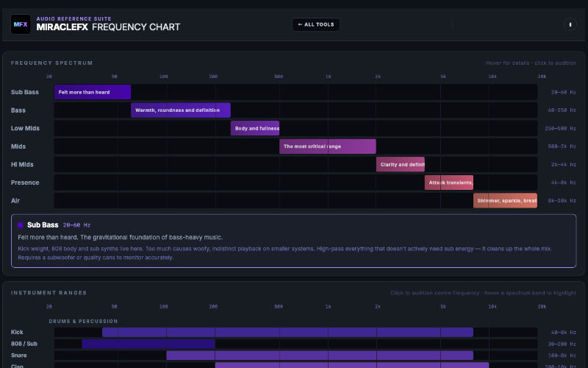Viewport: 588px width, 368px height.
Task: Click the 'gravitational foundation' summary sentence
Action: coord(121,237)
